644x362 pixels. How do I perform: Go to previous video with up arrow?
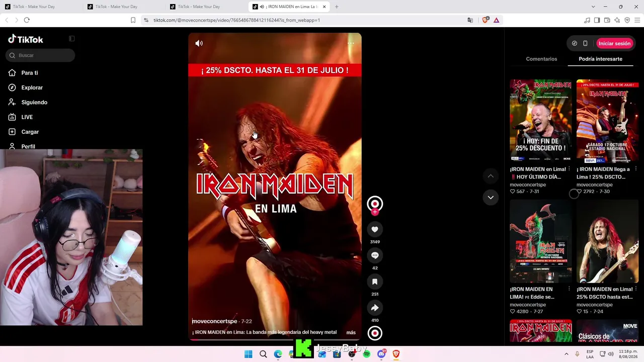(x=491, y=176)
